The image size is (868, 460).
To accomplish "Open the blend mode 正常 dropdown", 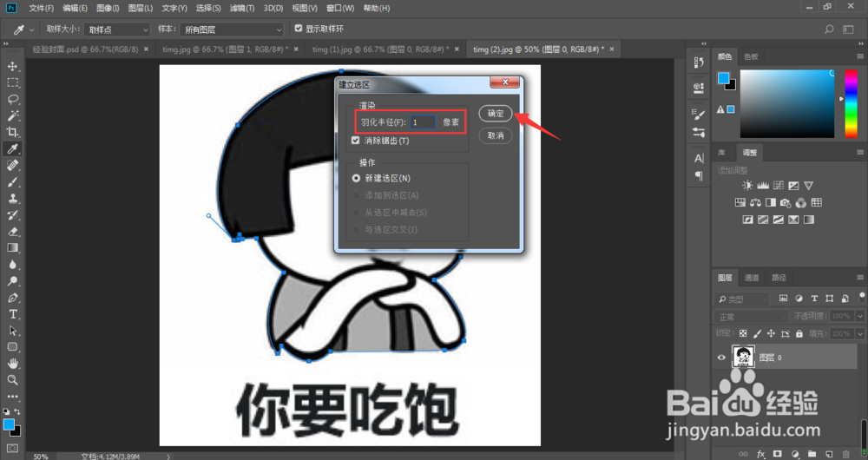I will click(x=751, y=317).
